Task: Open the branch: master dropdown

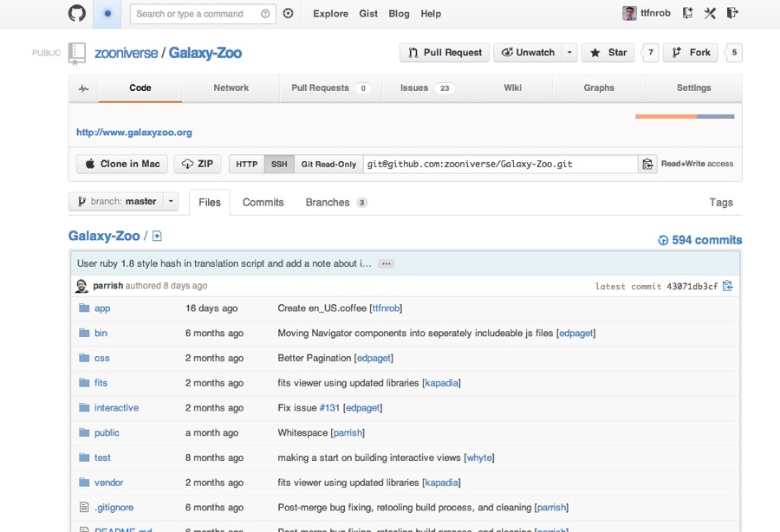Action: tap(123, 202)
